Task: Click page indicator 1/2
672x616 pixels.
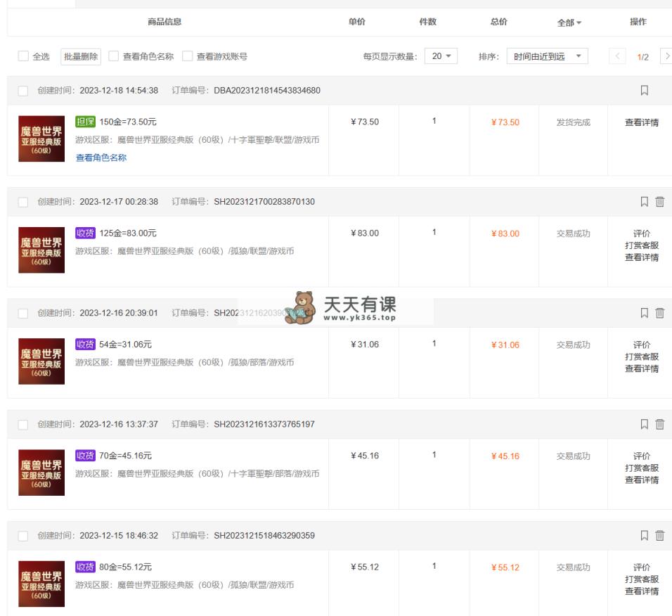Action: (x=643, y=57)
